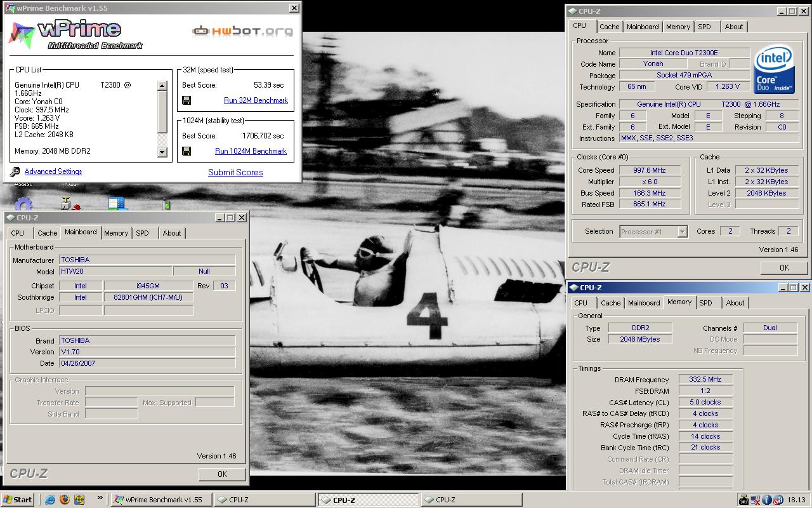Click the BIOS Date 04/26/2007 field
This screenshot has height=508, width=812.
pyautogui.click(x=147, y=363)
